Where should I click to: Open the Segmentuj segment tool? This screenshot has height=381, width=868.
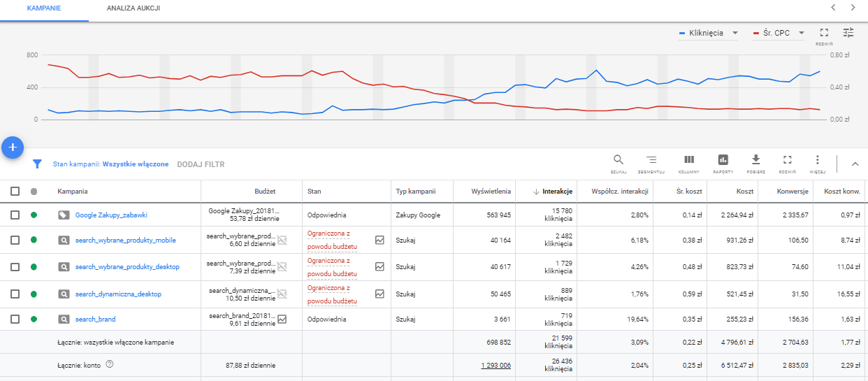tap(651, 164)
